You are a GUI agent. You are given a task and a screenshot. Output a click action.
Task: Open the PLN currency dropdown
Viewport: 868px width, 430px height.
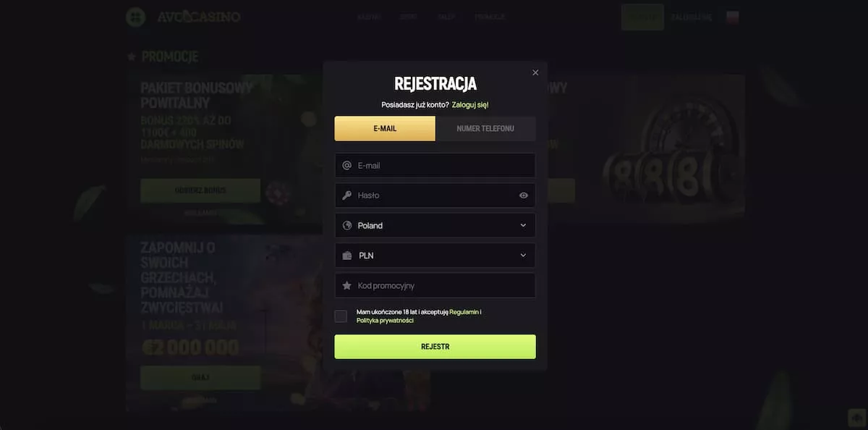(x=435, y=256)
